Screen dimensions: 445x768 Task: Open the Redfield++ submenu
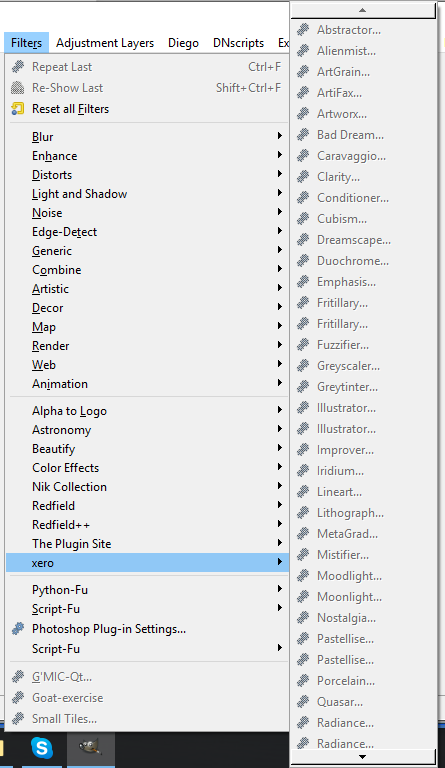click(147, 525)
